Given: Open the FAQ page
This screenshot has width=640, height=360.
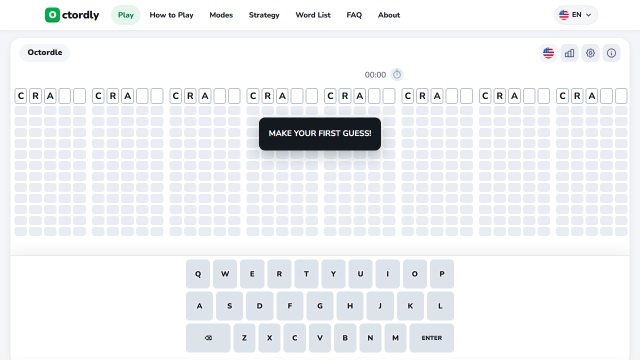Looking at the screenshot, I should pyautogui.click(x=354, y=15).
